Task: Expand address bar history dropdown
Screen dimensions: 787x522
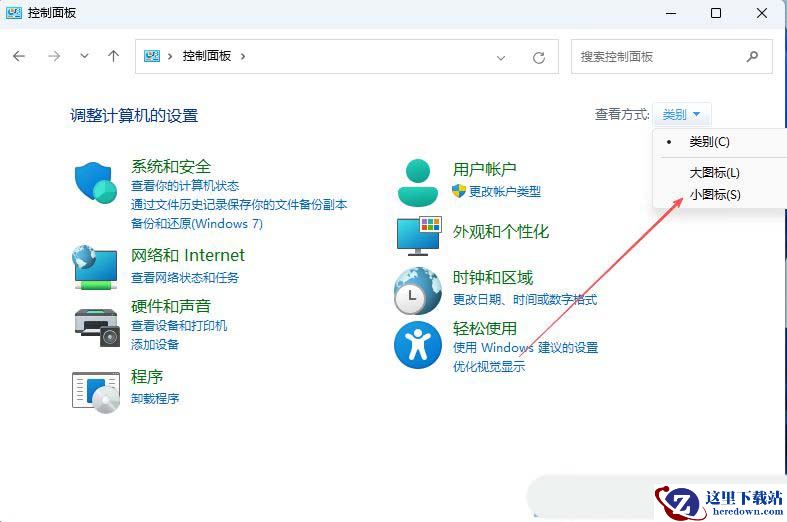Action: coord(500,58)
